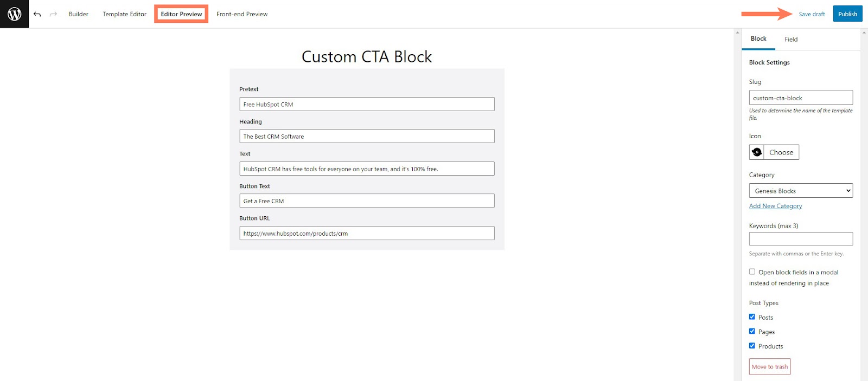Click Move to trash
868x381 pixels.
(769, 366)
